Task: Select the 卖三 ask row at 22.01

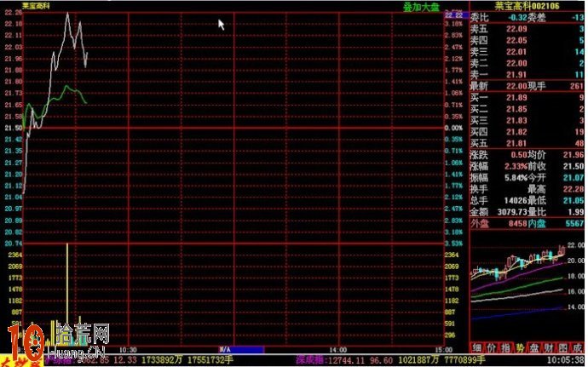Action: click(x=527, y=52)
